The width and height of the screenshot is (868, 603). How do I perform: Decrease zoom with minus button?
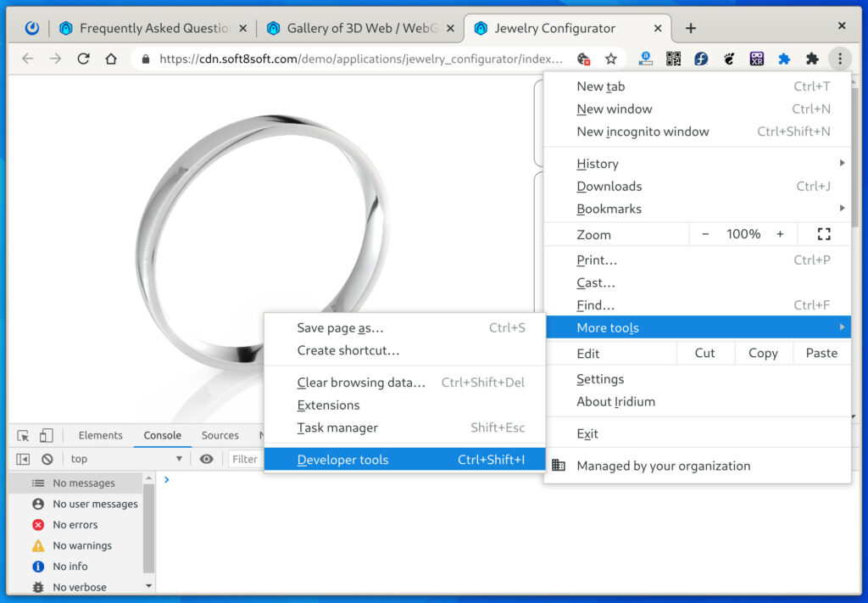click(705, 234)
